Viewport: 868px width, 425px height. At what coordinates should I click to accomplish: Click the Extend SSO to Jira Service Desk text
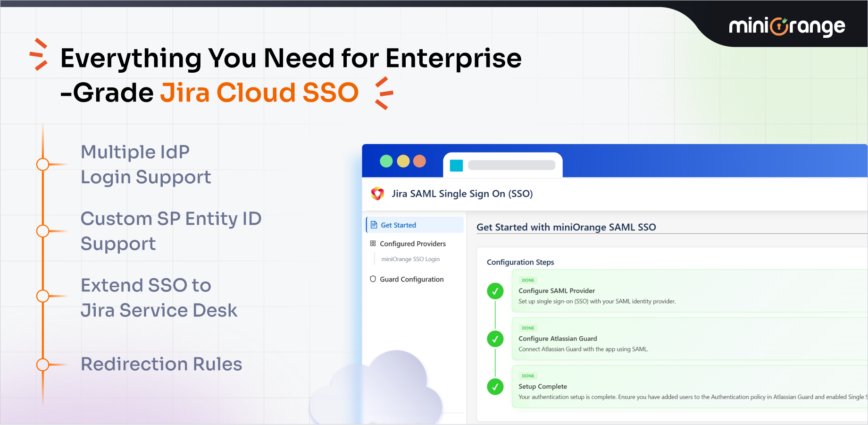159,298
